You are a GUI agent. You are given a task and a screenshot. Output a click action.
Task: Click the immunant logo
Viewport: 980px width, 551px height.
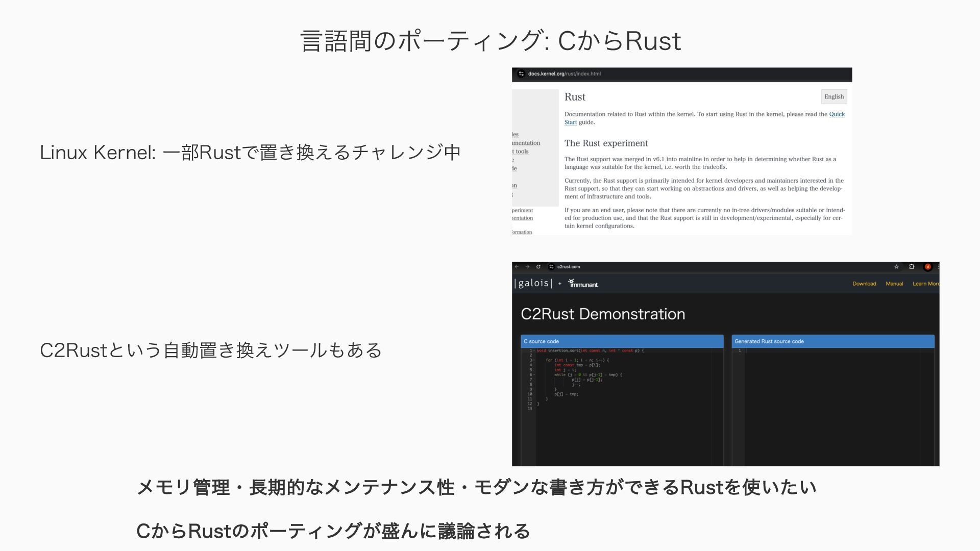[583, 284]
